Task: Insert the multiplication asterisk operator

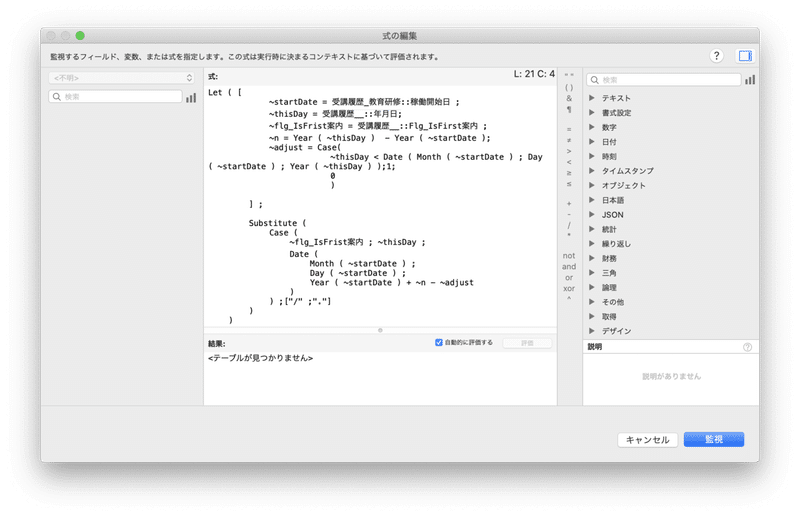Action: click(569, 235)
